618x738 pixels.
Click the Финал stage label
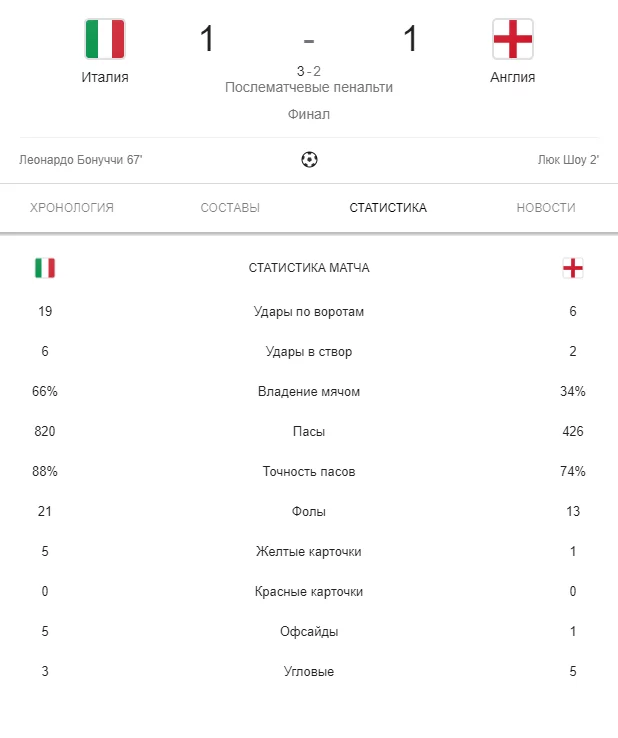[309, 114]
